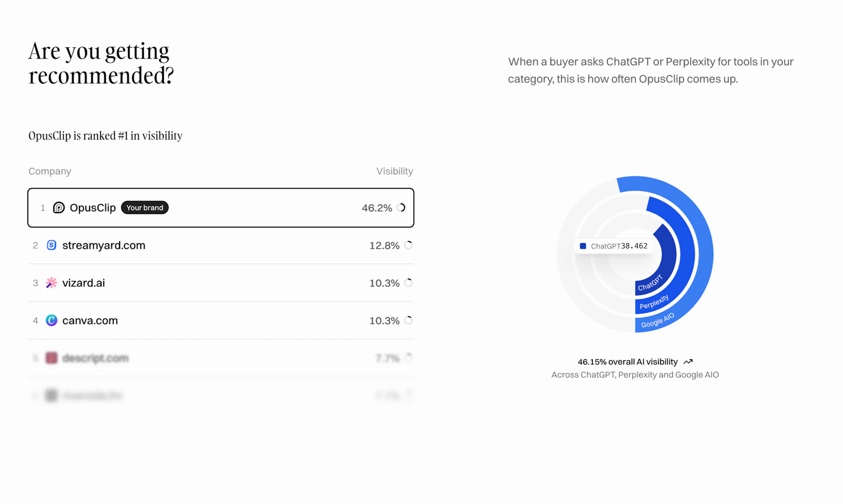Click the progress ring next to 46.2%
Image resolution: width=843 pixels, height=504 pixels.
coord(401,207)
